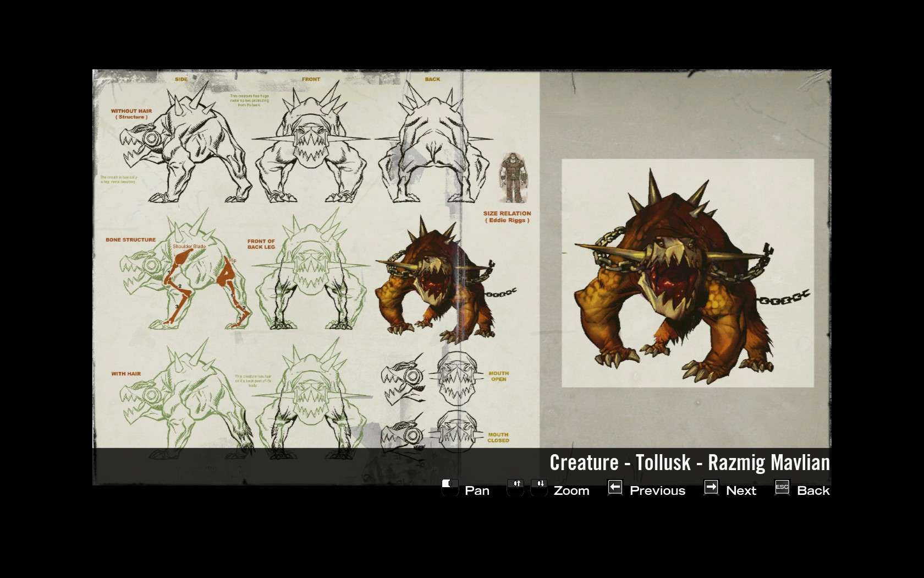
Task: Click the "SIDE" column heading
Action: click(x=181, y=79)
